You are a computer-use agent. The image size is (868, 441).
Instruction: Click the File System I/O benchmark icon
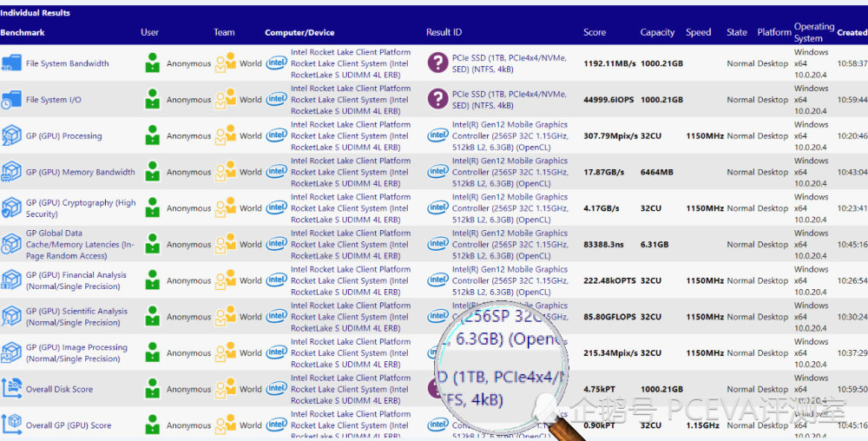(x=11, y=100)
